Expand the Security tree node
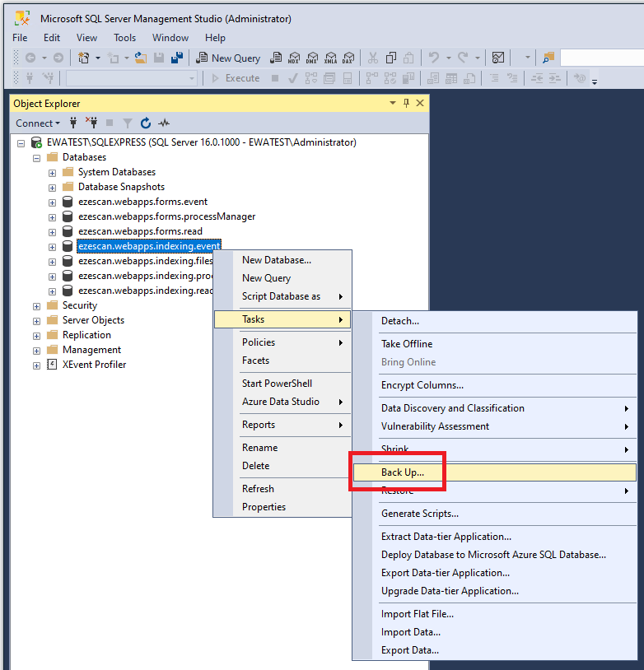This screenshot has width=644, height=670. [37, 305]
